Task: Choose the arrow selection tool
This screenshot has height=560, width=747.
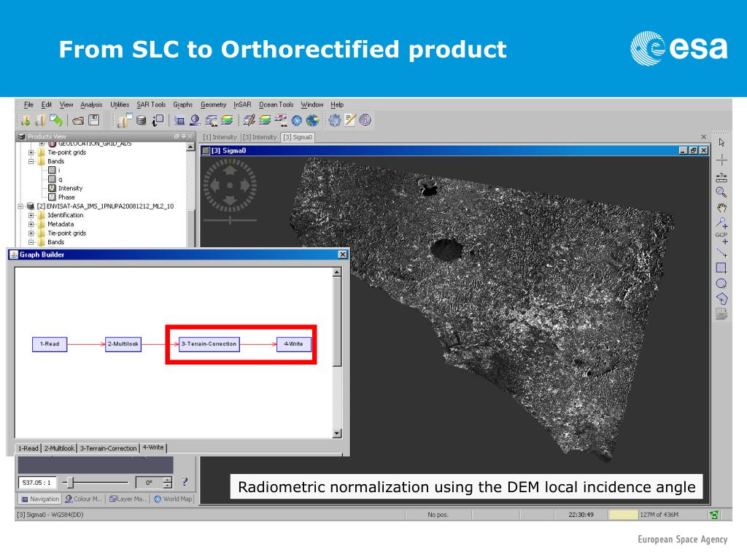Action: click(x=721, y=143)
